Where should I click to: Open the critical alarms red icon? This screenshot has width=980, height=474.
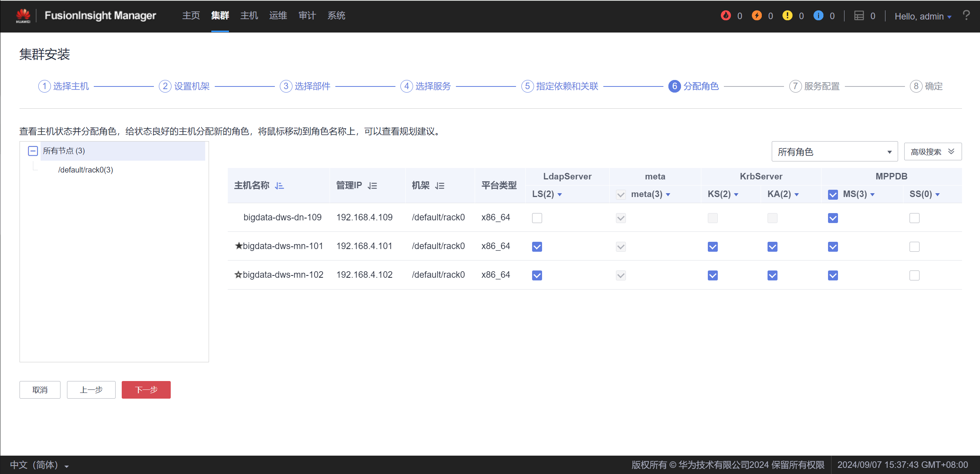[725, 16]
